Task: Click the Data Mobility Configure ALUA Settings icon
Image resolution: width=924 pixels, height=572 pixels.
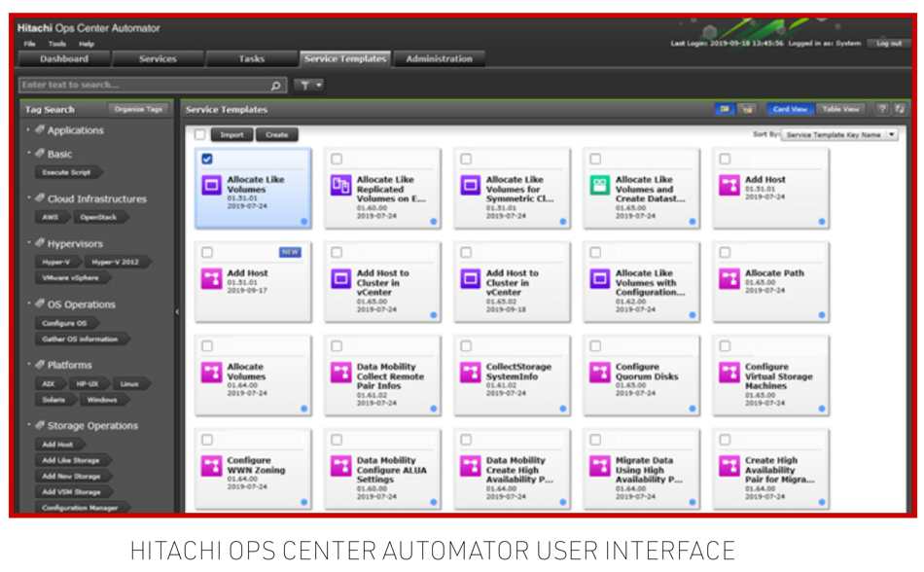Action: click(341, 466)
